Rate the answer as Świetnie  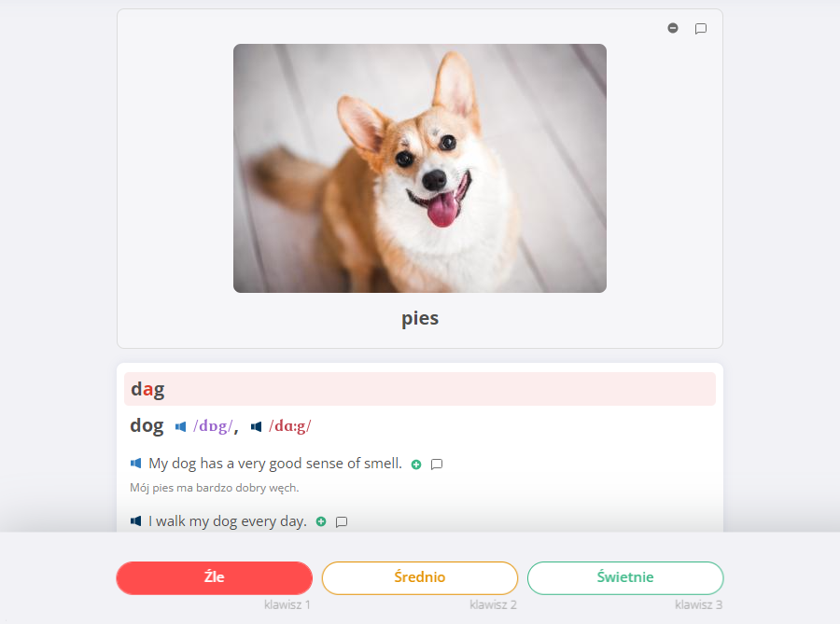[x=625, y=577]
